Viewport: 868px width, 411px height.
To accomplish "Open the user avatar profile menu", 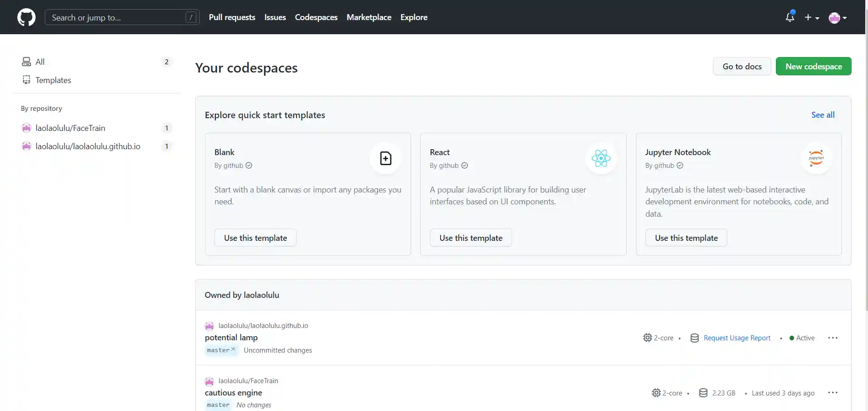I will coord(837,18).
